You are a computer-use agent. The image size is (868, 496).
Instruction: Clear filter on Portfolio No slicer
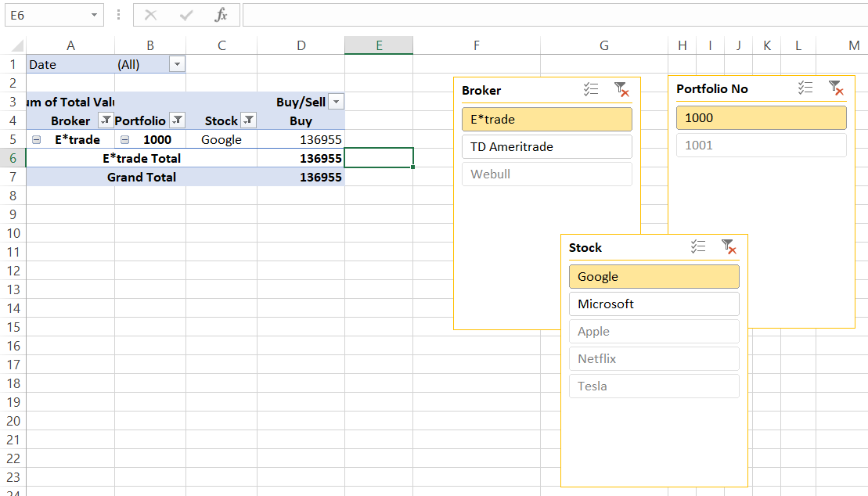pos(836,88)
